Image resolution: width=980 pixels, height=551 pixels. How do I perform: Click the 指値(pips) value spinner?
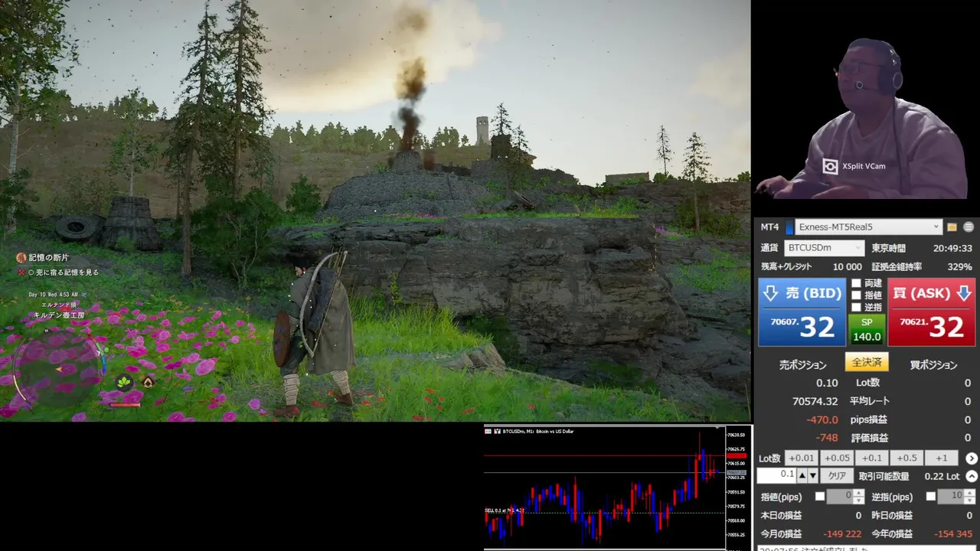[845, 497]
